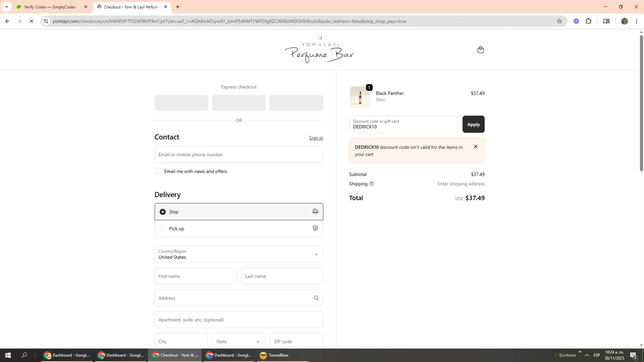Viewport: 644px width, 362px height.
Task: Open TunnelBear from the taskbar
Action: point(283,355)
